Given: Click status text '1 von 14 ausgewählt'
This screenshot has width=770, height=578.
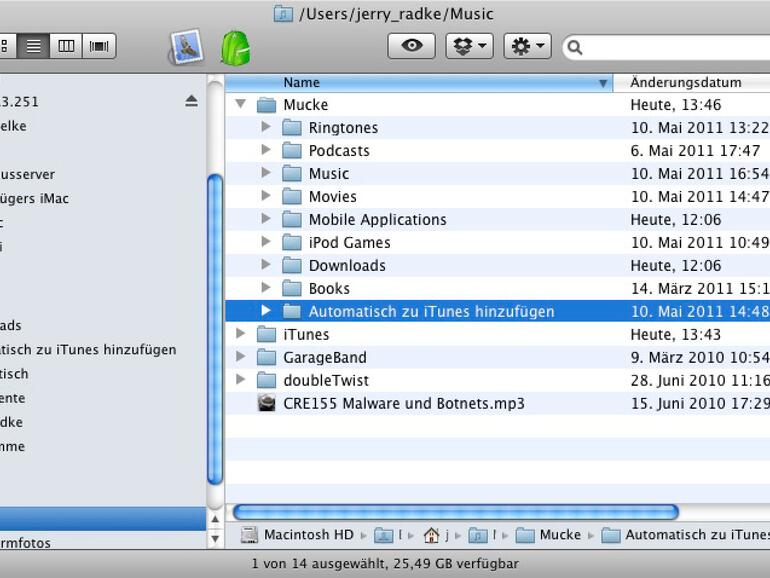Looking at the screenshot, I should click(318, 564).
